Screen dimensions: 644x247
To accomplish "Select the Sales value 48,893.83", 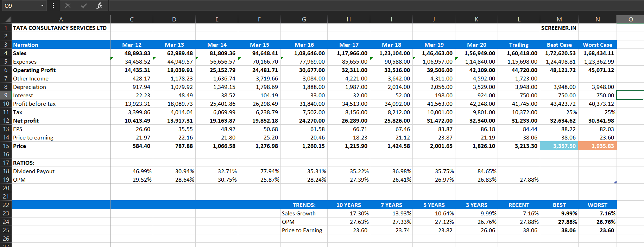I will pyautogui.click(x=132, y=53).
